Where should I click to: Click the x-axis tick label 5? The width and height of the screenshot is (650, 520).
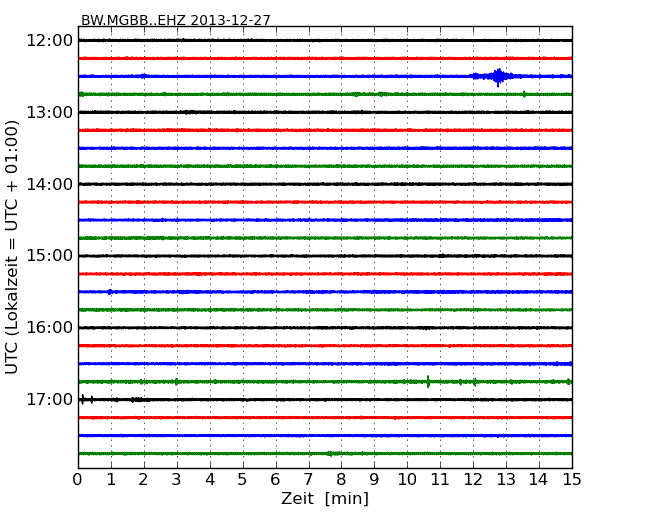(243, 480)
